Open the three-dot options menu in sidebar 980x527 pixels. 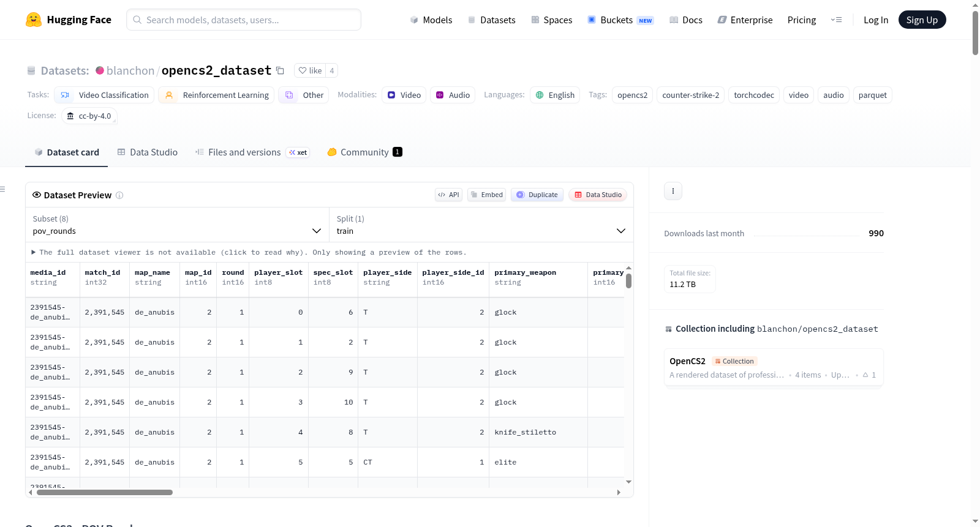point(673,191)
